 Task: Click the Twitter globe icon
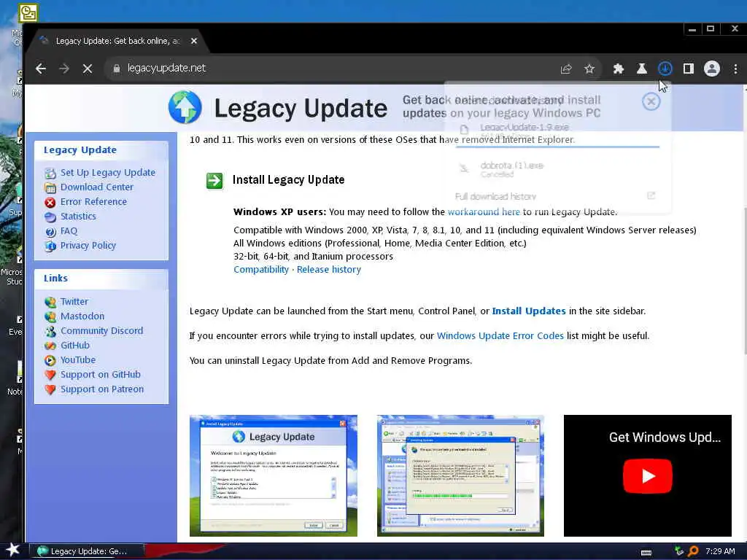[50, 303]
